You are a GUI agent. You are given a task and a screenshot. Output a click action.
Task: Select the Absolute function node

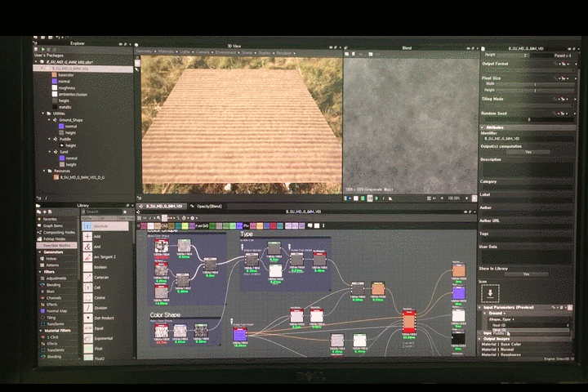point(105,226)
